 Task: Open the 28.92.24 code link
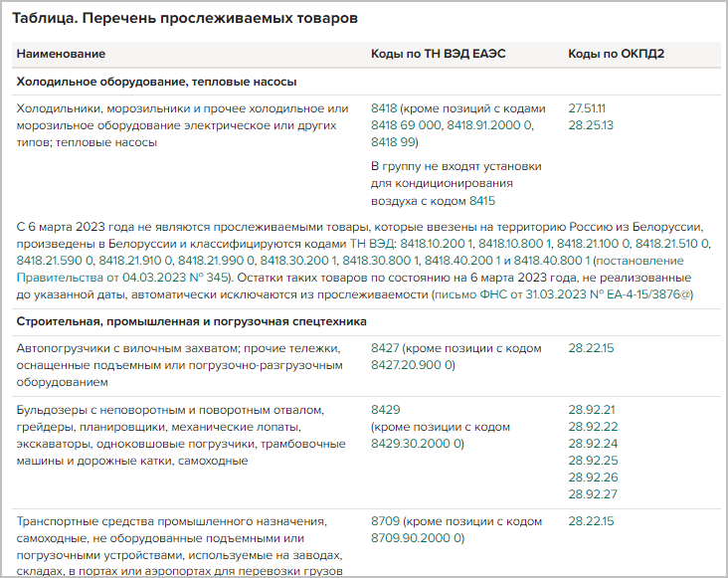[591, 444]
